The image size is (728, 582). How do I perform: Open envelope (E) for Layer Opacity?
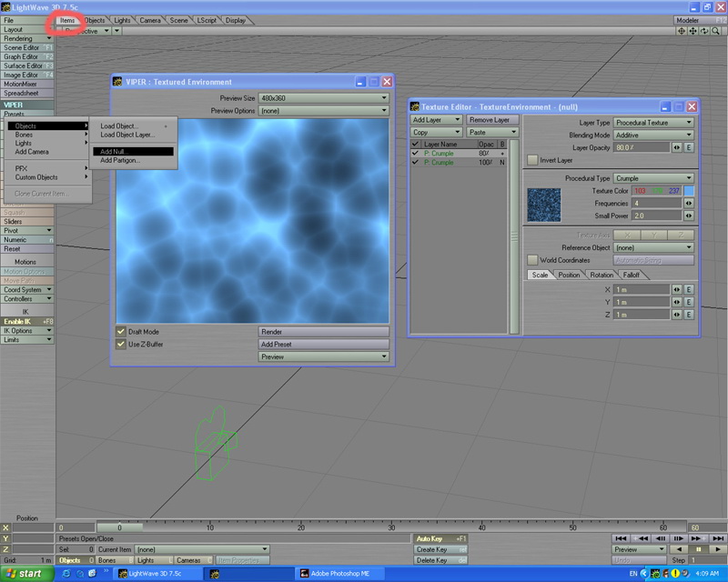coord(689,147)
